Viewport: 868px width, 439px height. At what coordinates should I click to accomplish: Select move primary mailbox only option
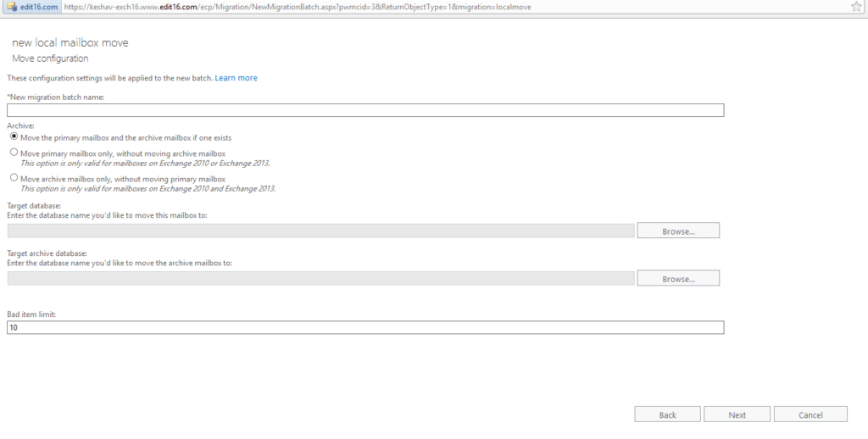[14, 153]
